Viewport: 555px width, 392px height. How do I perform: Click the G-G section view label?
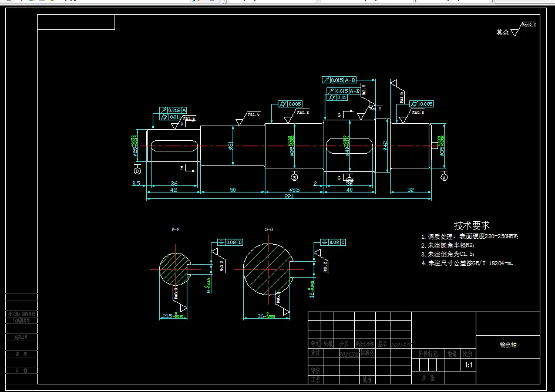tap(269, 229)
